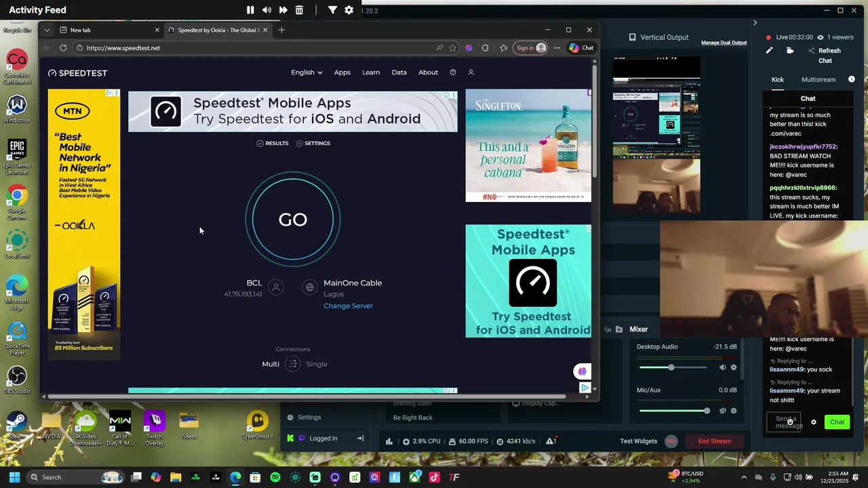This screenshot has width=868, height=488.
Task: Open performance stats bar chart icon
Action: click(x=389, y=441)
